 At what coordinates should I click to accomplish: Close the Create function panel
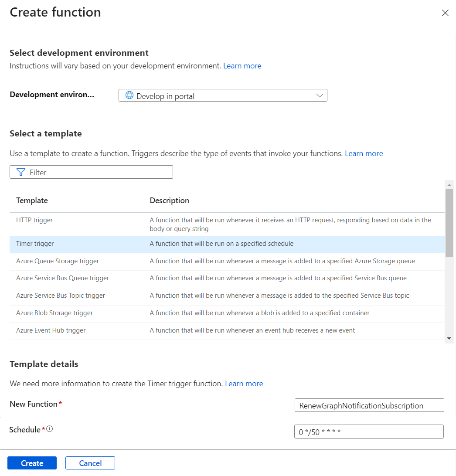[445, 13]
